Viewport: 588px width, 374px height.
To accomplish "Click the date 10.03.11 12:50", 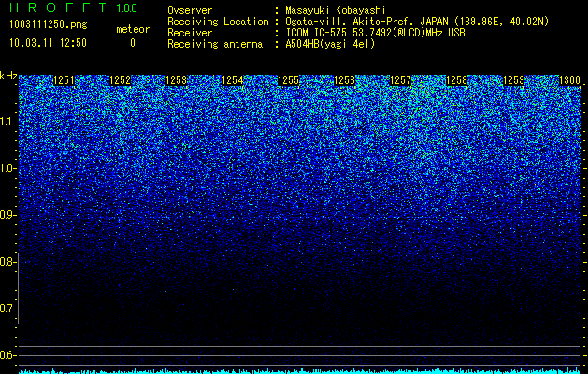I will click(x=48, y=43).
